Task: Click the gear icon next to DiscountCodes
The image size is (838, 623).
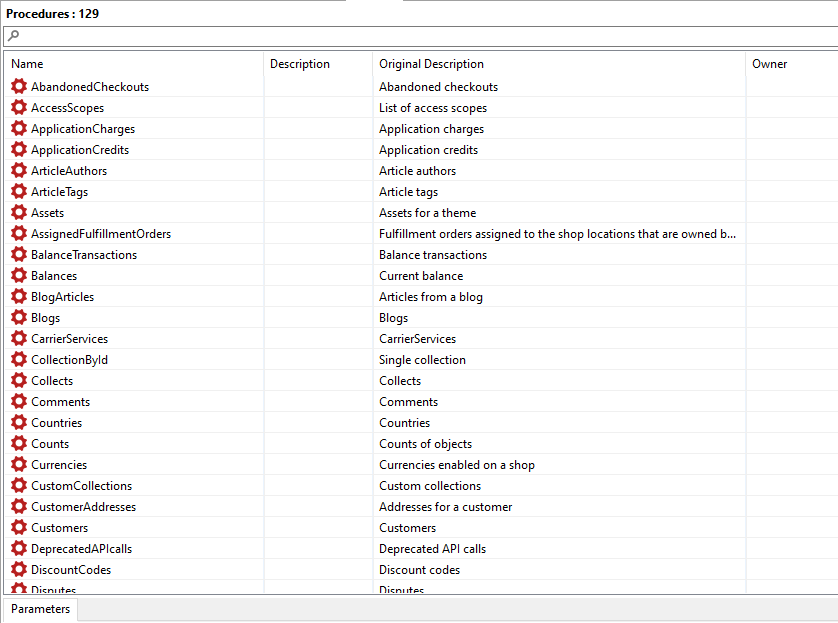Action: [19, 570]
